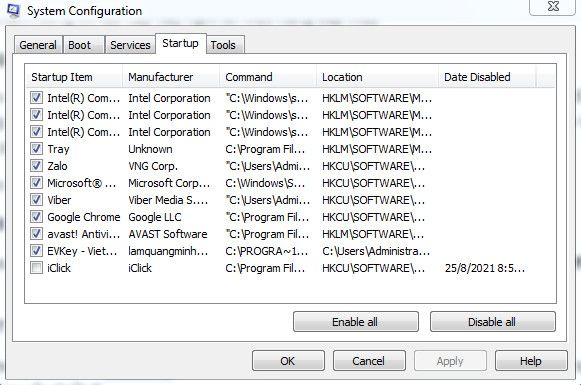This screenshot has width=581, height=385.
Task: Switch to the Services tab
Action: coord(130,45)
